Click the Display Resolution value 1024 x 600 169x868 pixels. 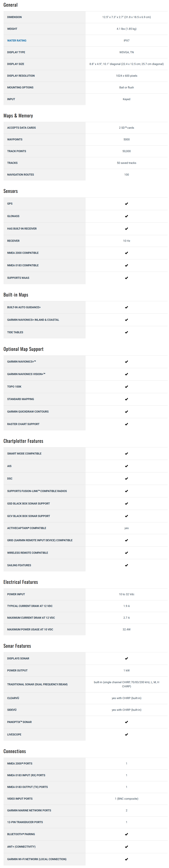coord(126,76)
